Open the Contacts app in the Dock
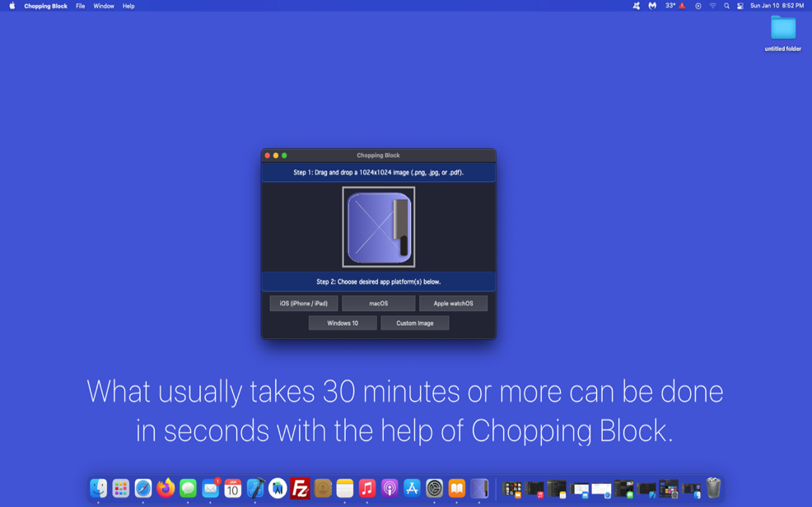The height and width of the screenshot is (507, 812). (323, 488)
